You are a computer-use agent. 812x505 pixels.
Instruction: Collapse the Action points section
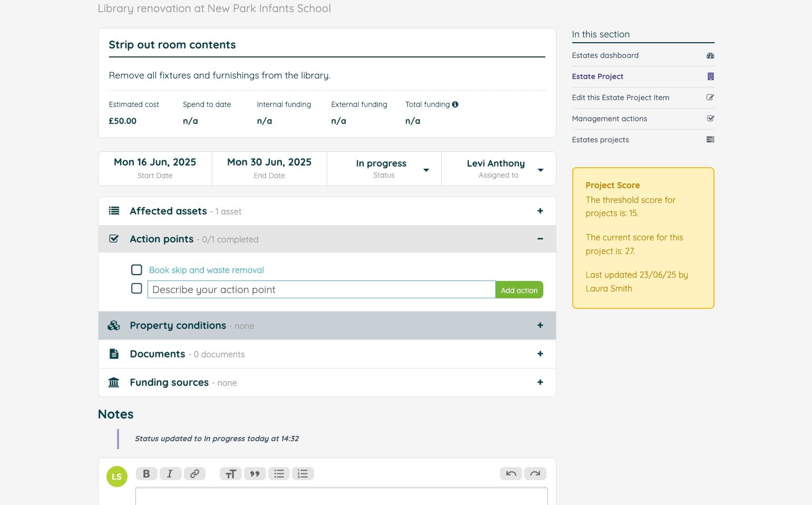(540, 239)
